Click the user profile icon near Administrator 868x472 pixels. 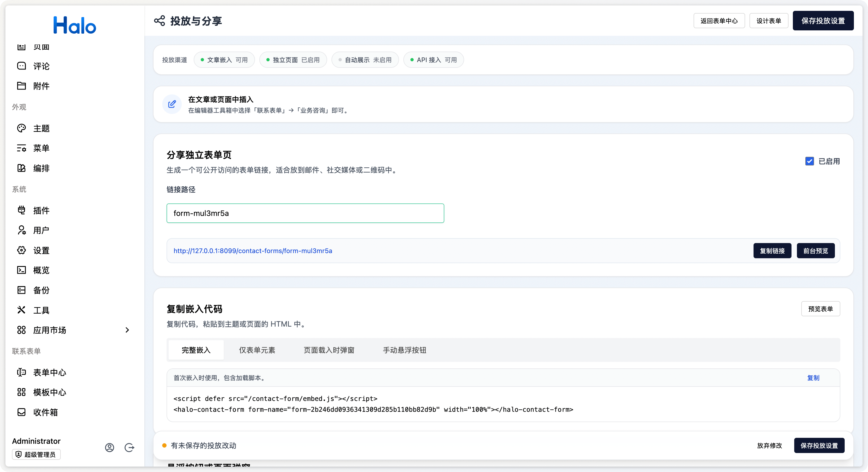pos(110,447)
